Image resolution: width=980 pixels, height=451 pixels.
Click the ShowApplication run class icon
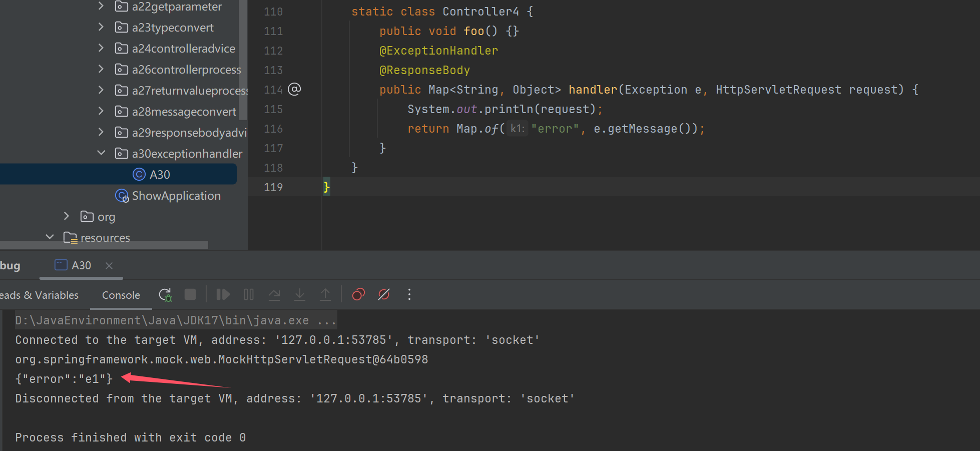pos(122,196)
